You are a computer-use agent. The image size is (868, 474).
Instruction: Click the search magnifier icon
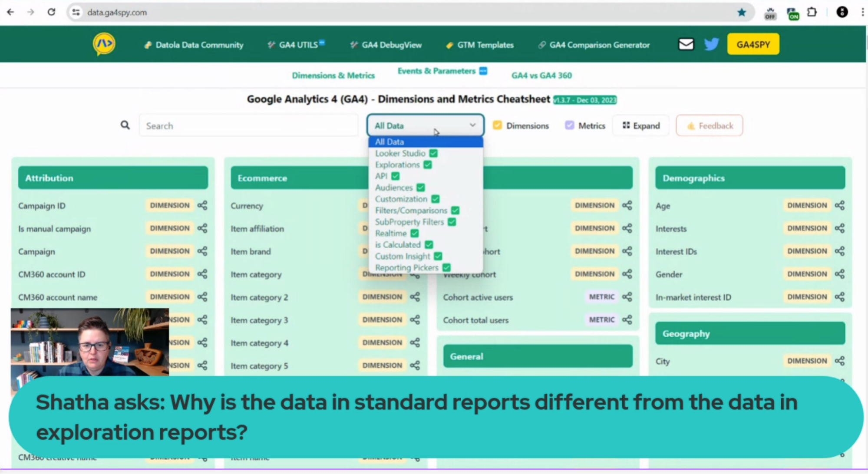pos(125,125)
